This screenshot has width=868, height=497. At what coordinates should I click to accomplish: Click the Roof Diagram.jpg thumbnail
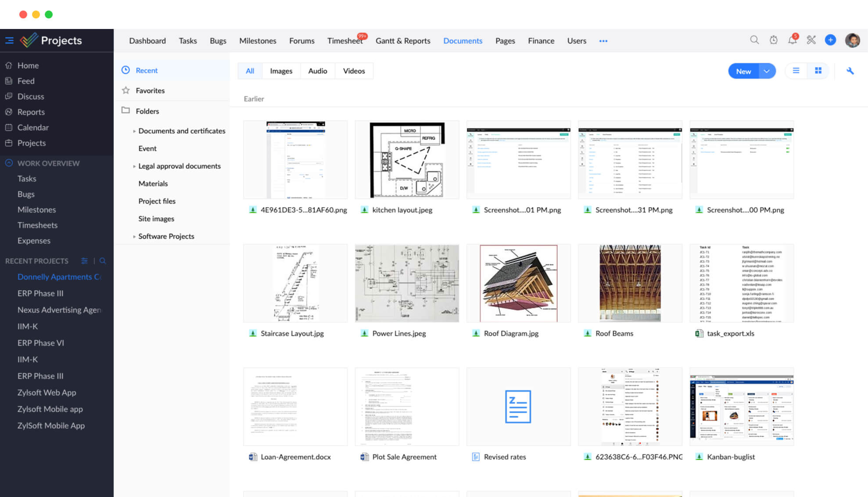pos(518,283)
